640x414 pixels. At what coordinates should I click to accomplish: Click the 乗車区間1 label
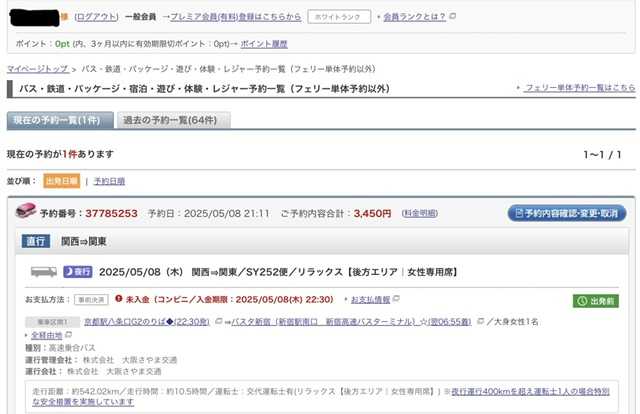point(53,322)
